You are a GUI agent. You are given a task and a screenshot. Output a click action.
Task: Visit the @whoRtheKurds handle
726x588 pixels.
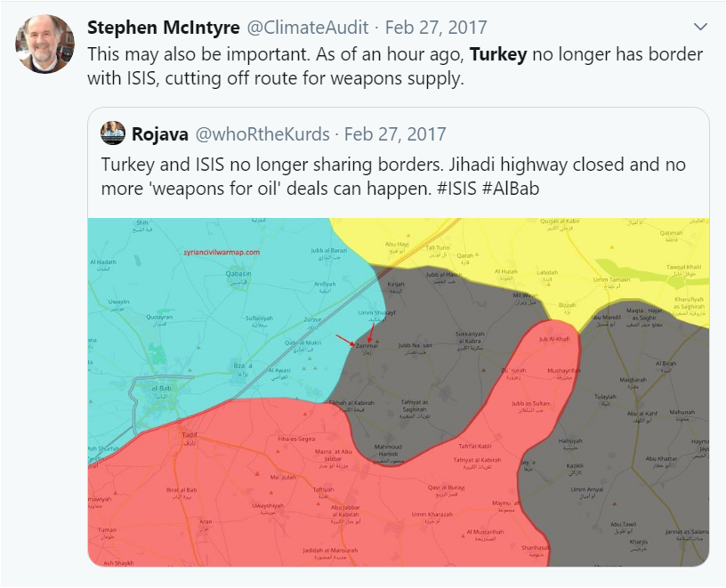click(x=262, y=134)
